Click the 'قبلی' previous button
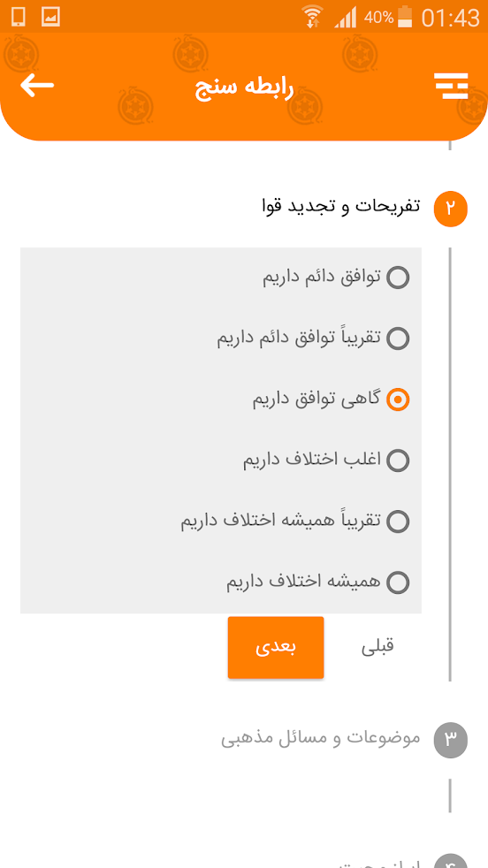 [x=377, y=647]
